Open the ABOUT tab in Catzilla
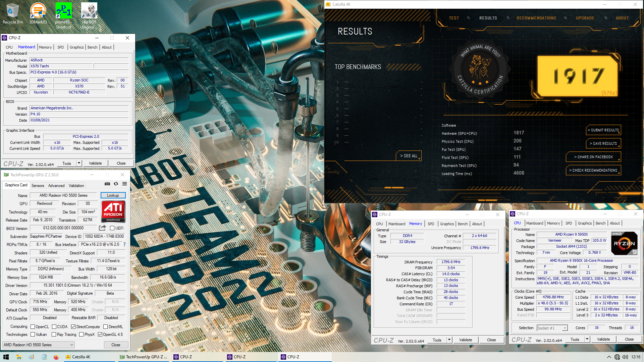The width and height of the screenshot is (644, 362). (x=622, y=18)
